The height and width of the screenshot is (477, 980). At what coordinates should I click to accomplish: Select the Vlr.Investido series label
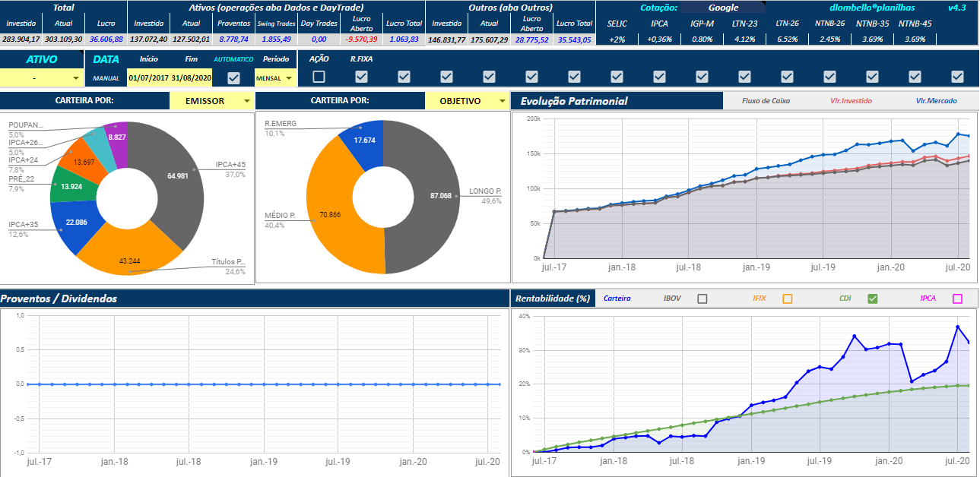pyautogui.click(x=851, y=101)
